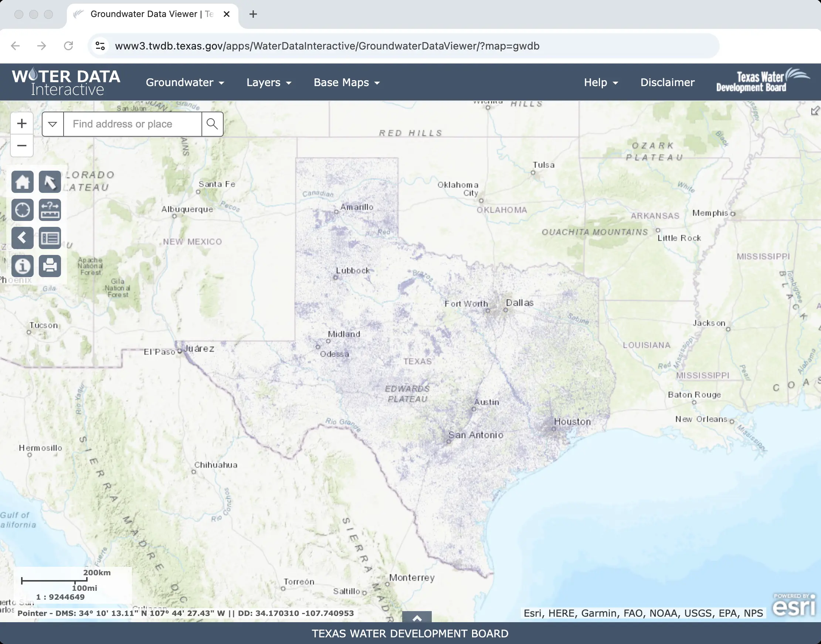
Task: Open the measure ruler tool
Action: tap(50, 209)
